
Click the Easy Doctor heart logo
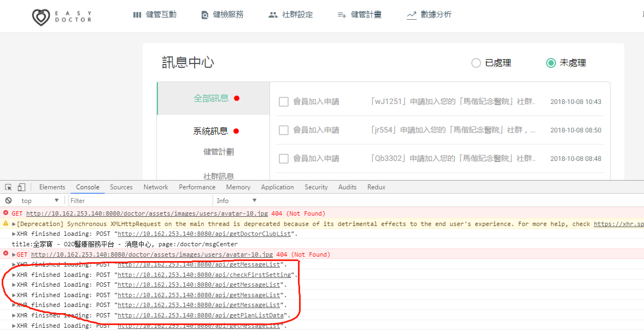click(41, 16)
